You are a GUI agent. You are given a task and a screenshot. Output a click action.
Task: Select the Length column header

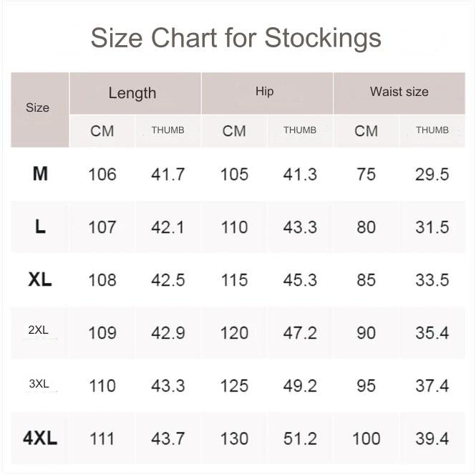(x=132, y=93)
